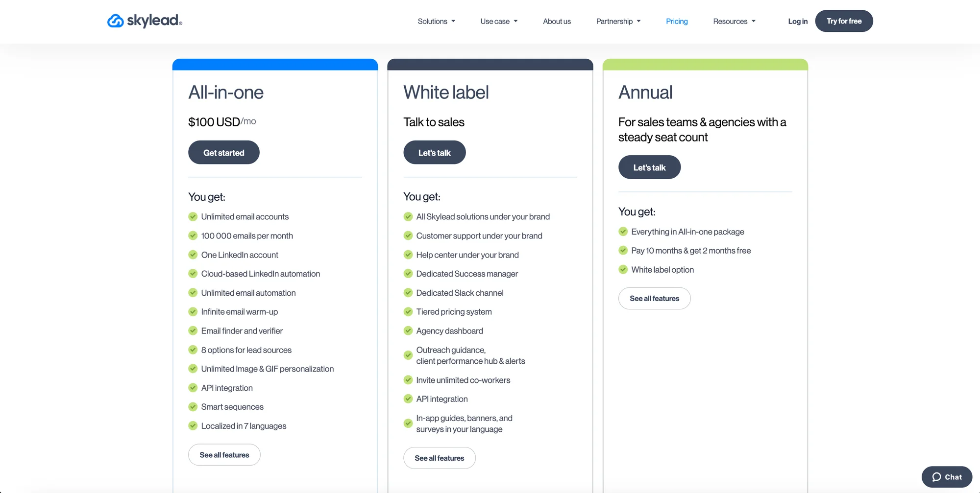The width and height of the screenshot is (980, 493).
Task: Click checkmark beside Dedicated Slack channel
Action: (x=408, y=293)
